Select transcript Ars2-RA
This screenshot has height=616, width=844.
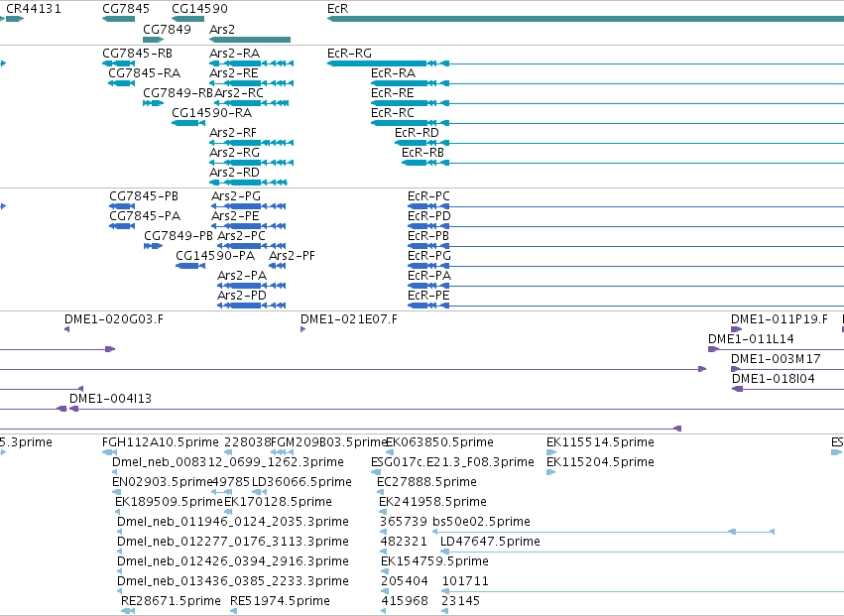235,54
